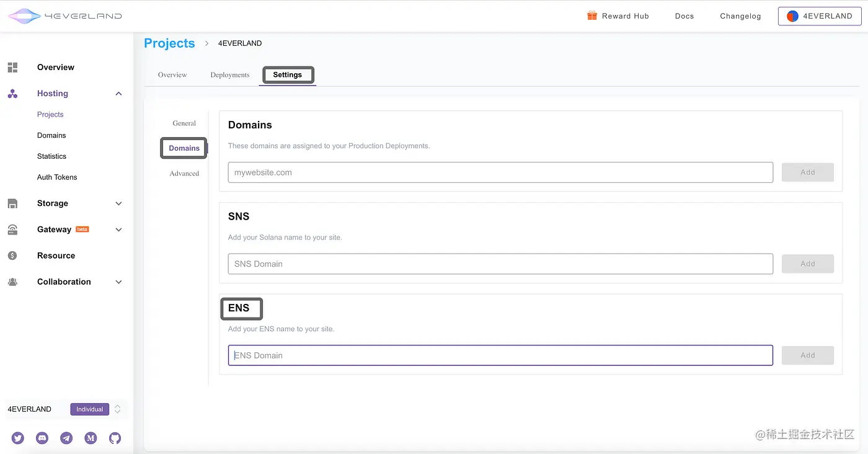868x454 pixels.
Task: Open GitHub social link icon
Action: (115, 438)
